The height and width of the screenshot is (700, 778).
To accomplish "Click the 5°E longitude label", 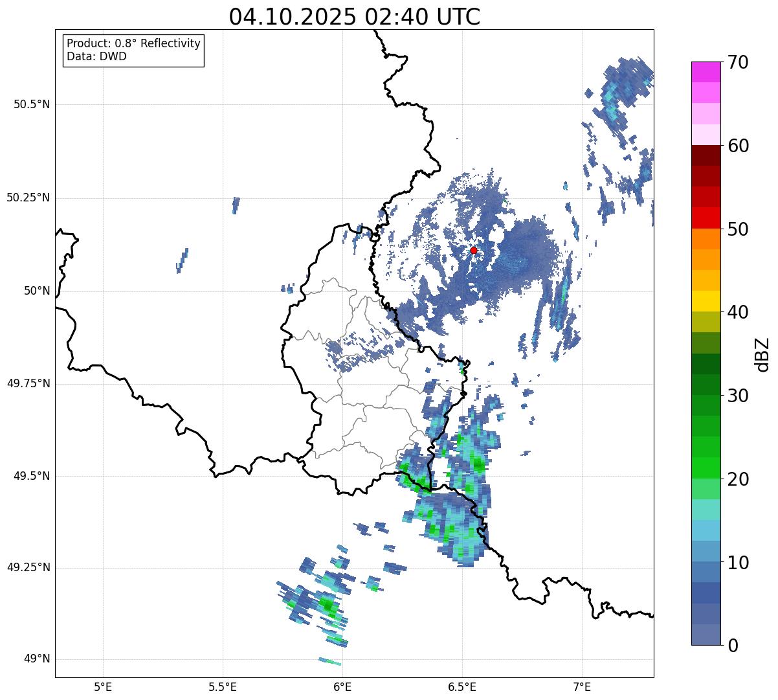I will (103, 686).
